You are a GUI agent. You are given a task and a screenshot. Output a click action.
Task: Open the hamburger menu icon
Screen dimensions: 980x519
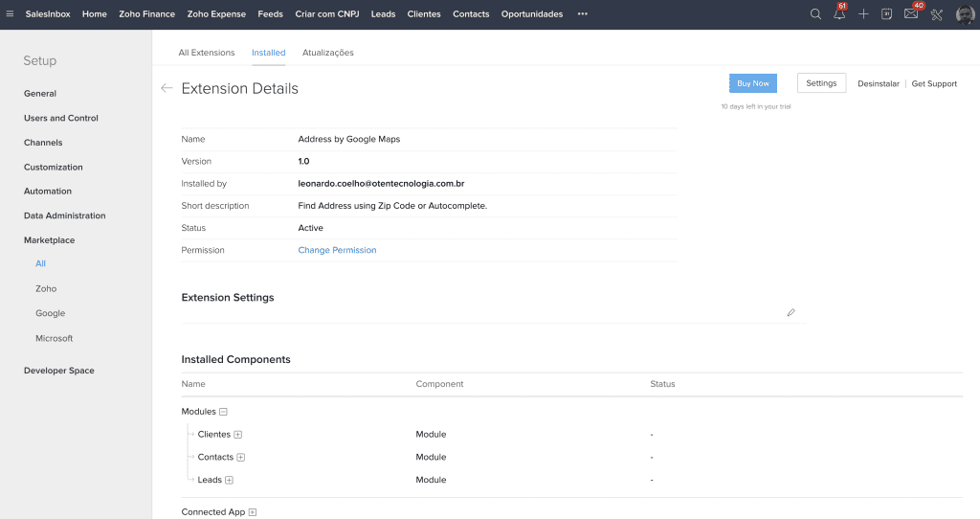tap(10, 14)
